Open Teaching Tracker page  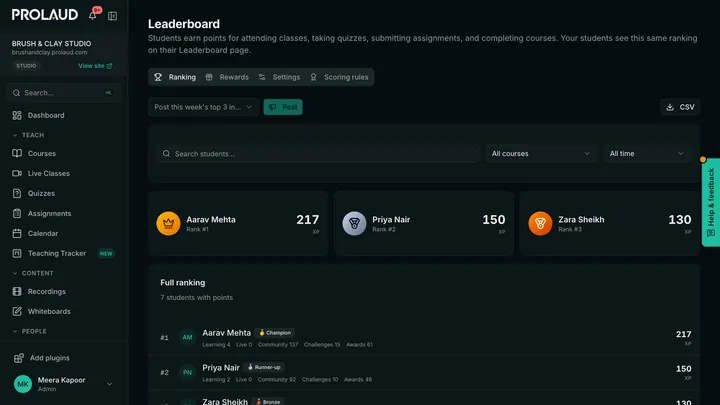[64, 253]
